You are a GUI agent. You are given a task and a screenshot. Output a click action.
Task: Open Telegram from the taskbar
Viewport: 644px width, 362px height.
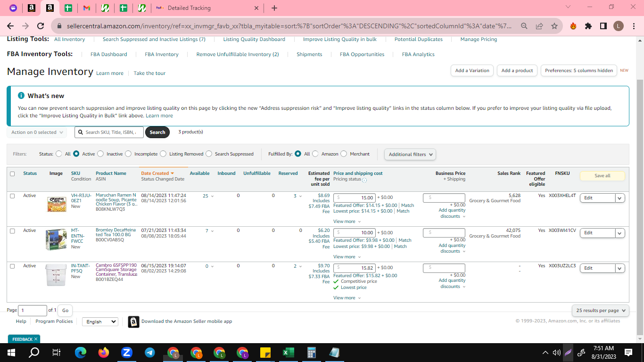[x=150, y=353]
